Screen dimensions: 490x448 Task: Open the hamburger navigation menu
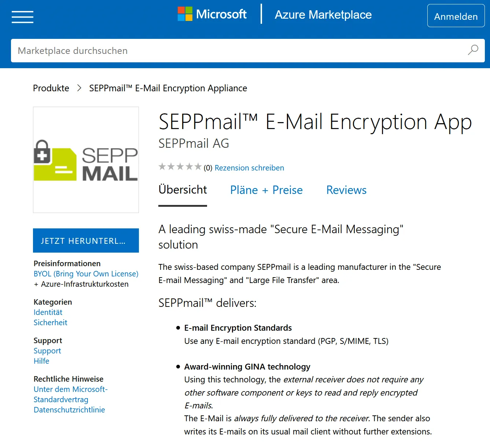[22, 17]
